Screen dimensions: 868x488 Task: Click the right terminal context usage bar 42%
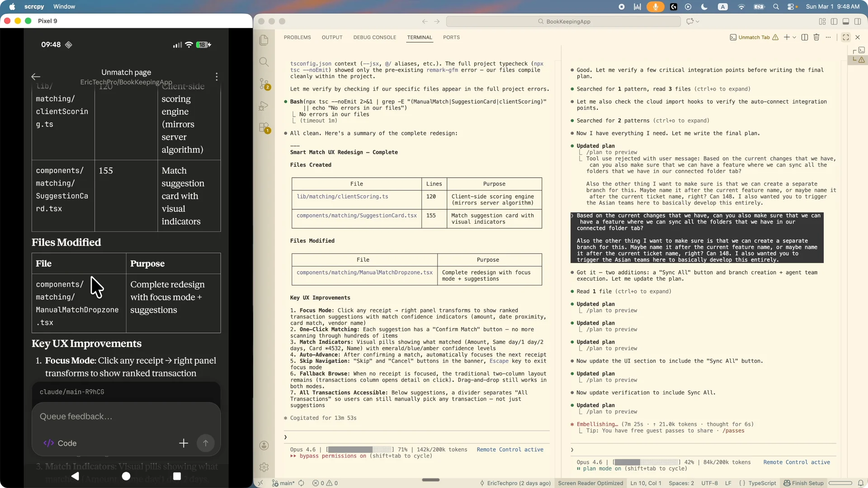(x=646, y=462)
